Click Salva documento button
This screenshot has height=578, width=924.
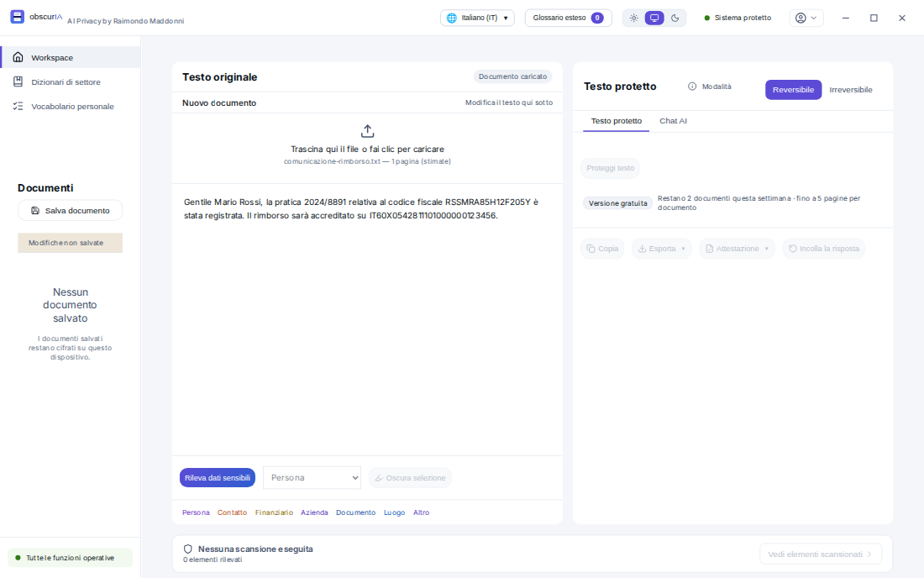[x=70, y=210]
